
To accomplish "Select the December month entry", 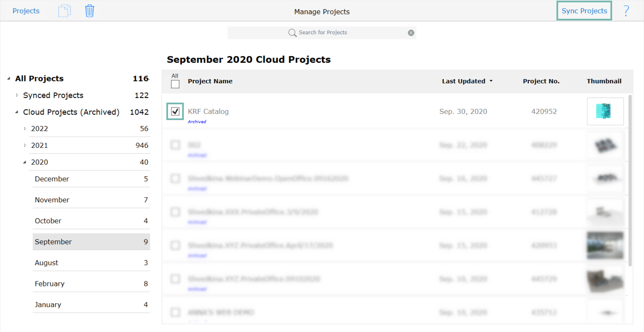I will coord(91,179).
